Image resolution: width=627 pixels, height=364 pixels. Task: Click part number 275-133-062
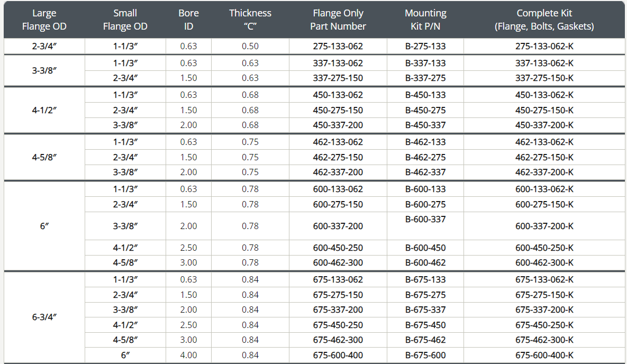coord(338,46)
